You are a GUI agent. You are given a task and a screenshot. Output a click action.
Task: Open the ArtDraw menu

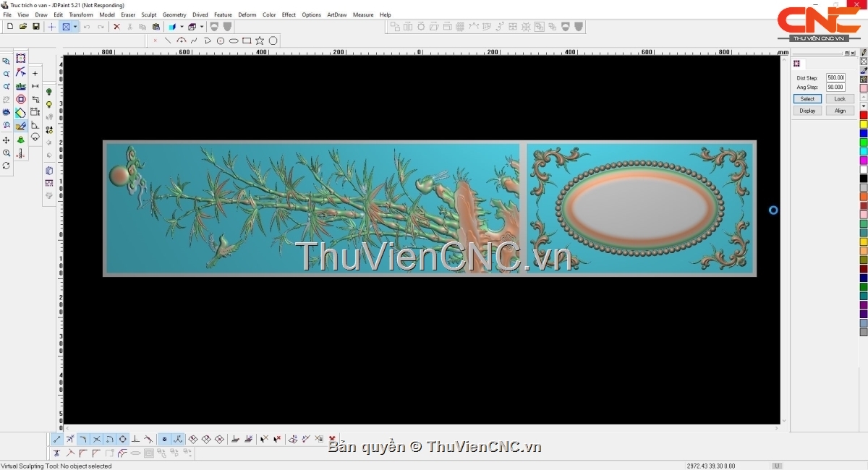(336, 14)
